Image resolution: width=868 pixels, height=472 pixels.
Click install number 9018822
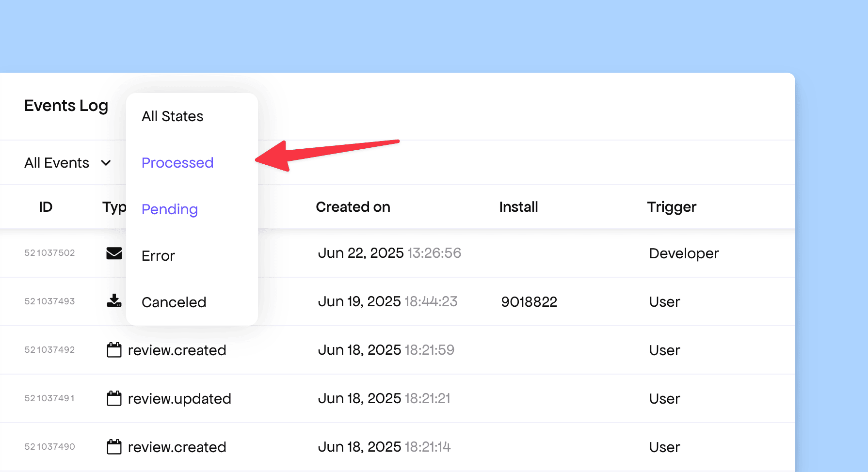[x=529, y=302]
